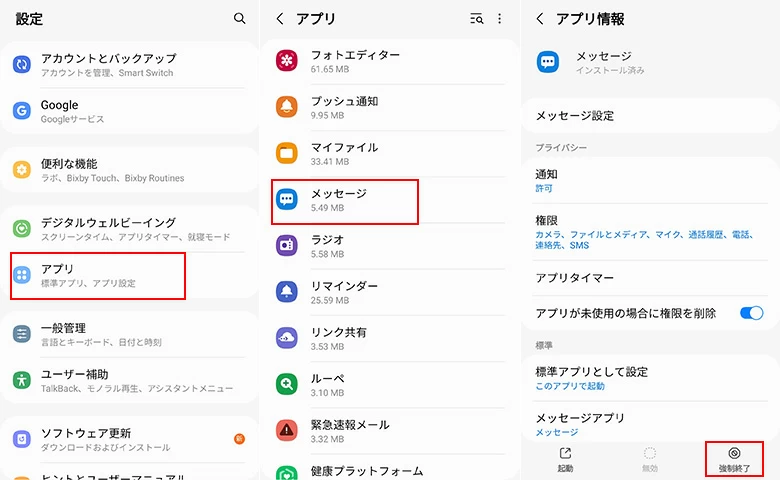Select ラジオ 5.58 MB
The width and height of the screenshot is (780, 480).
(390, 246)
